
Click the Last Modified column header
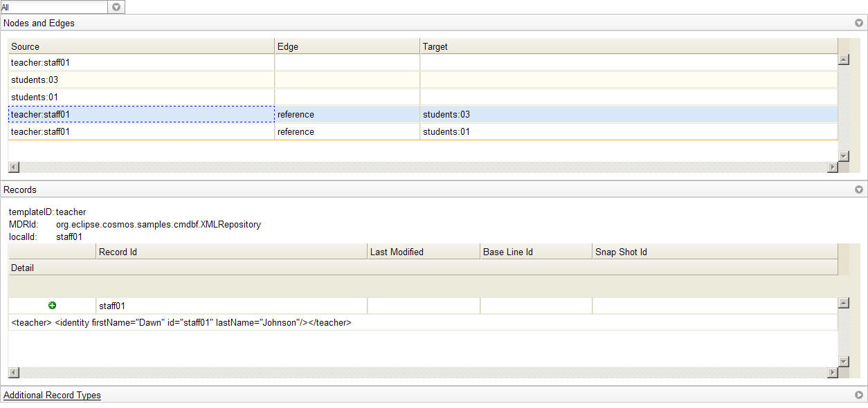[424, 252]
